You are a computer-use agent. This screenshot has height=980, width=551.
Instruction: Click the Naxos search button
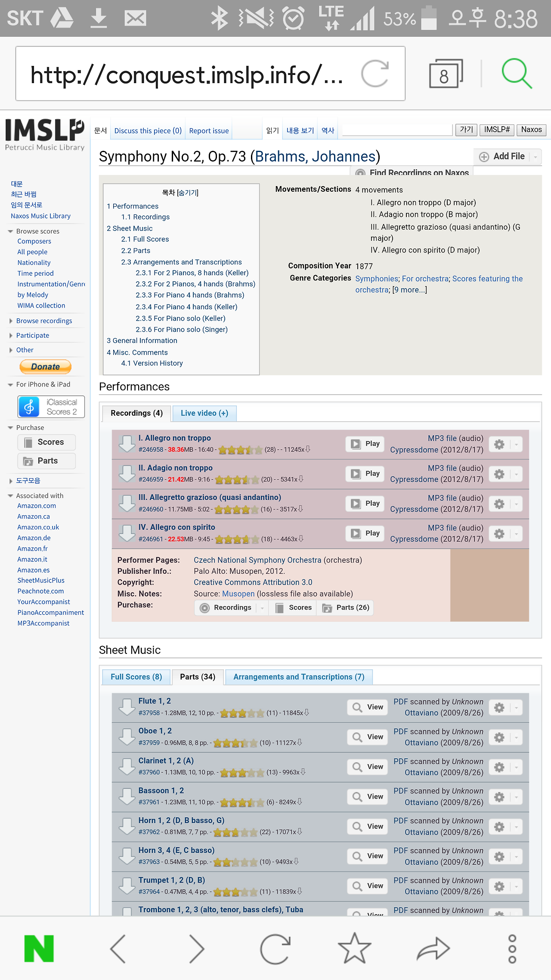pyautogui.click(x=531, y=130)
